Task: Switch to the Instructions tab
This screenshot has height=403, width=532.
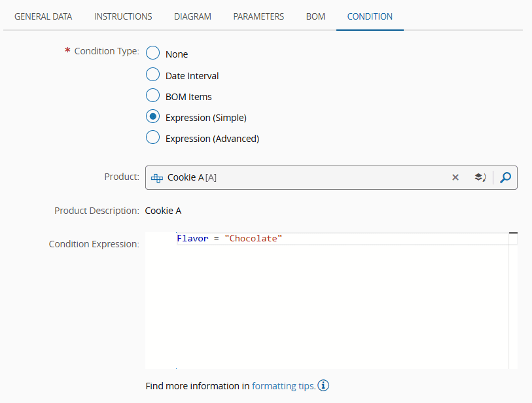Action: 123,16
